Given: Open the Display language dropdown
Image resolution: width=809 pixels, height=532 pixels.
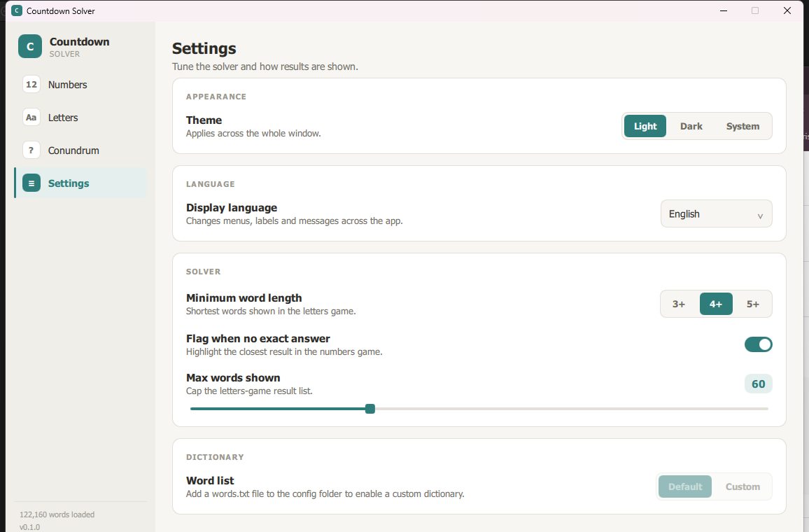Looking at the screenshot, I should (716, 213).
